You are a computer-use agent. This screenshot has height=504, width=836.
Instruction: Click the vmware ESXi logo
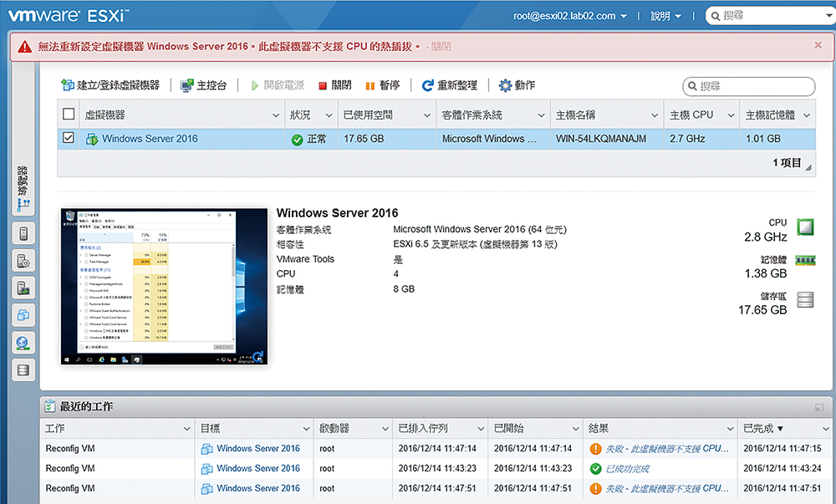click(69, 15)
